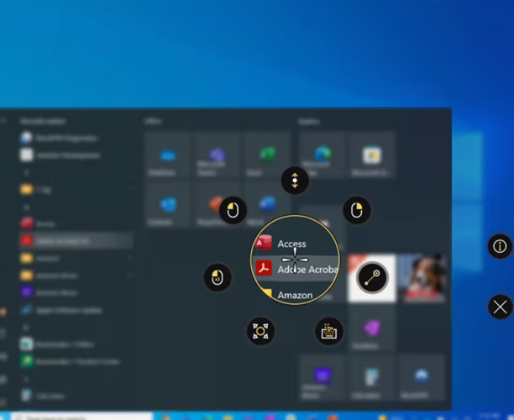Screen dimensions: 514x420
Task: Choose the right-click mouse icon in radial menu
Action: pos(357,210)
